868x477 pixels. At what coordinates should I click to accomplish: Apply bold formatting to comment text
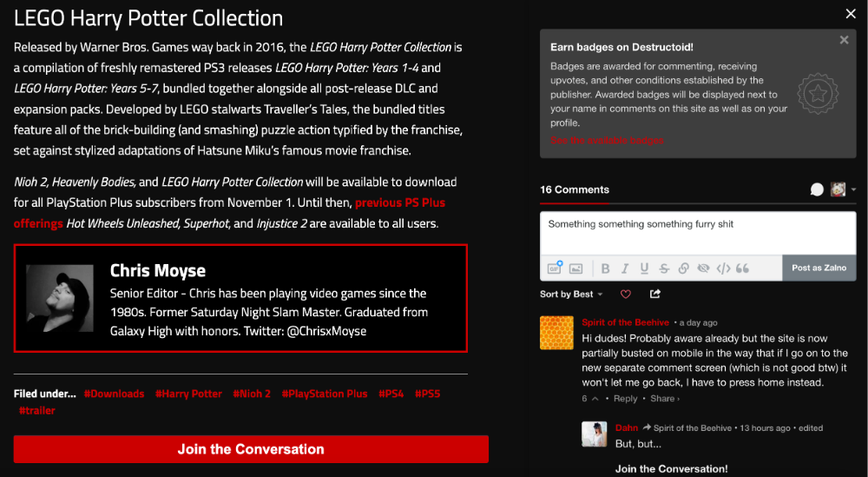pyautogui.click(x=605, y=268)
